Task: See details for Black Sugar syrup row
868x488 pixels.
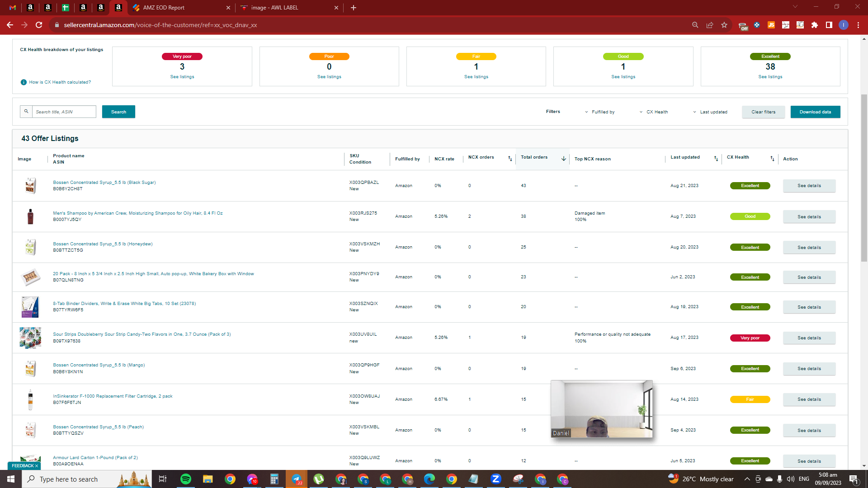Action: tap(809, 186)
